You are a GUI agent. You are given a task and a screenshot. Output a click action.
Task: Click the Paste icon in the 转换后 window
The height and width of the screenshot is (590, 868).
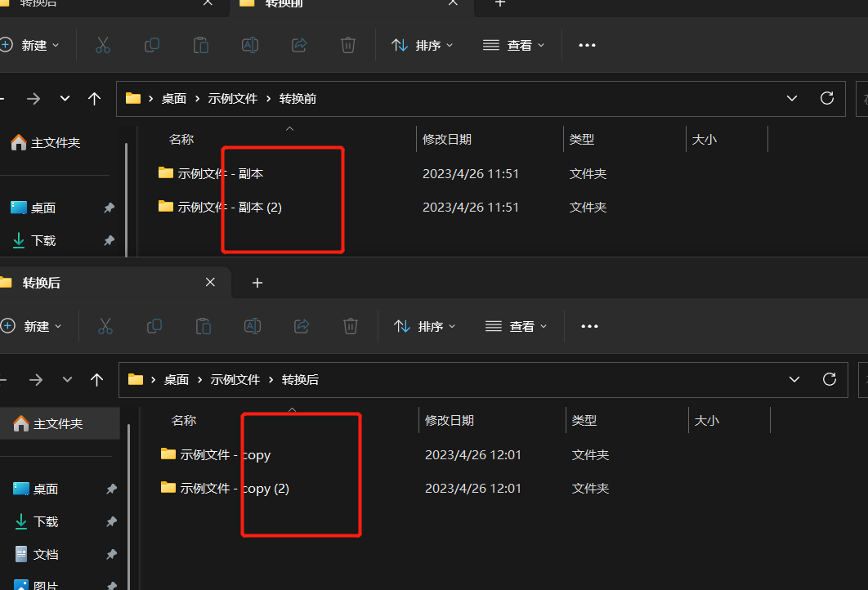(203, 325)
